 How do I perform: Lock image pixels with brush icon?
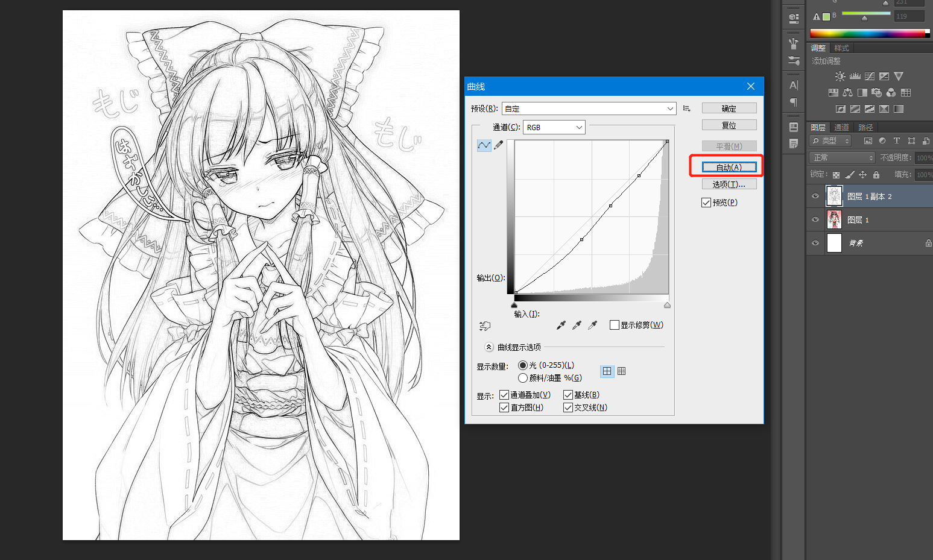pos(849,175)
